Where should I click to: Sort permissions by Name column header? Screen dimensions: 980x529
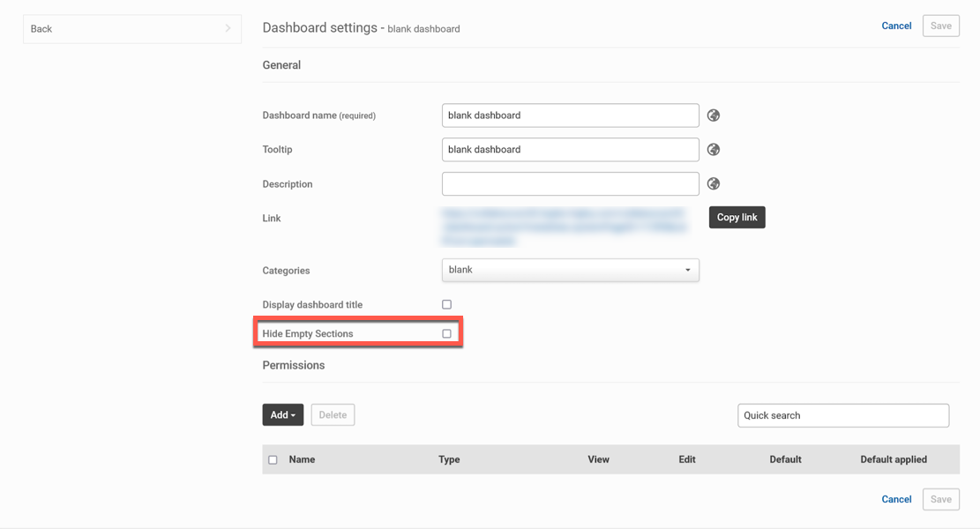[x=302, y=460]
